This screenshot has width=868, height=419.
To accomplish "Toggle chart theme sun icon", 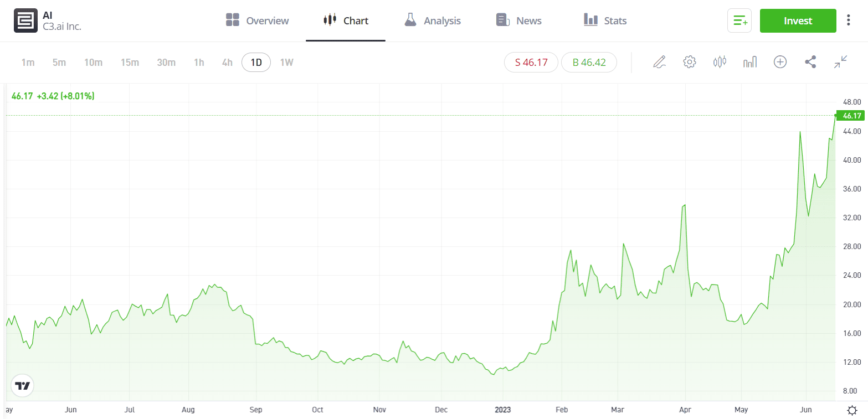I will pyautogui.click(x=852, y=410).
